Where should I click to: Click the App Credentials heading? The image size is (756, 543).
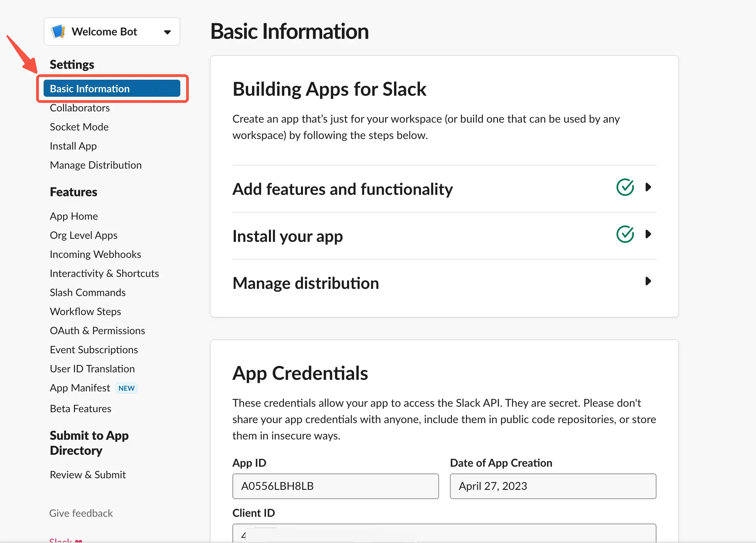pos(300,373)
